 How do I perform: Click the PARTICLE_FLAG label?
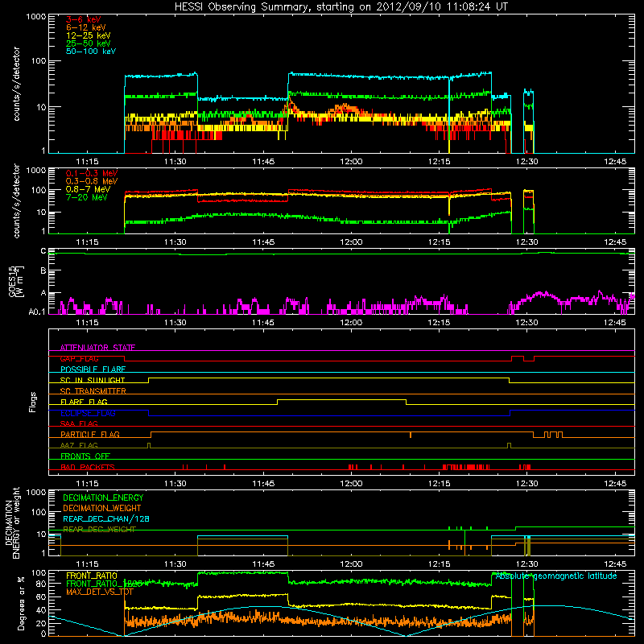[x=90, y=434]
